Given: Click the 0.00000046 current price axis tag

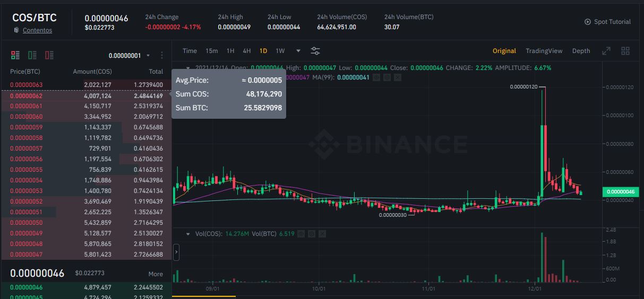Looking at the screenshot, I should [x=621, y=192].
